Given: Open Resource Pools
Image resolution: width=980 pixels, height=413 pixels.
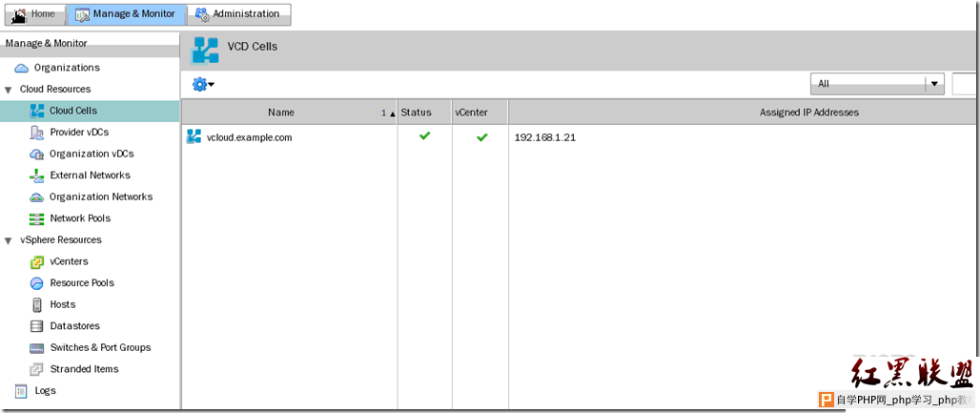Looking at the screenshot, I should click(82, 283).
